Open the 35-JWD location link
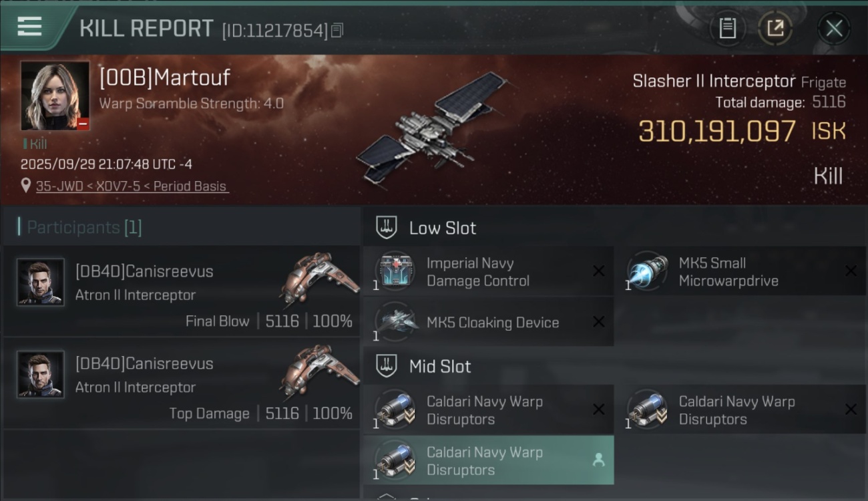The width and height of the screenshot is (868, 501). pyautogui.click(x=132, y=186)
